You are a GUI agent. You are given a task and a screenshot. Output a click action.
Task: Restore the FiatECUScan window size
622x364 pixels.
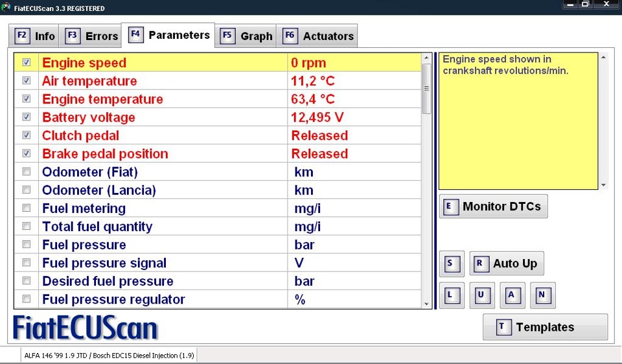pos(585,5)
